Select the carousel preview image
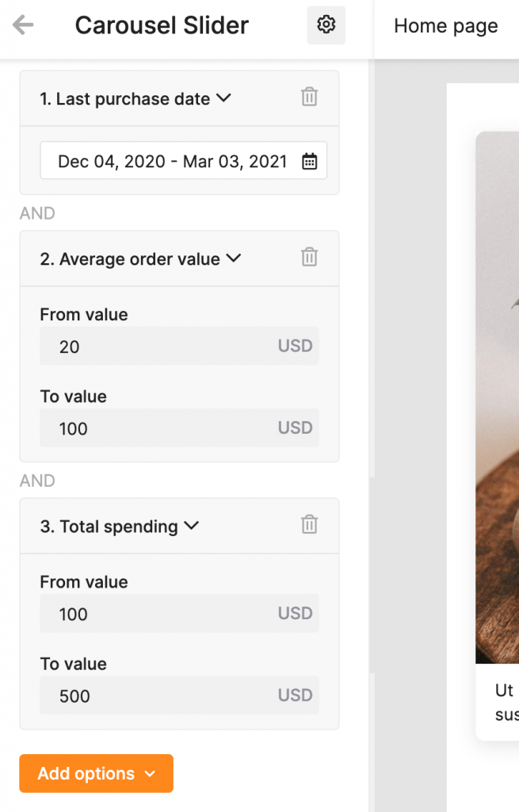The height and width of the screenshot is (812, 519). [x=498, y=397]
